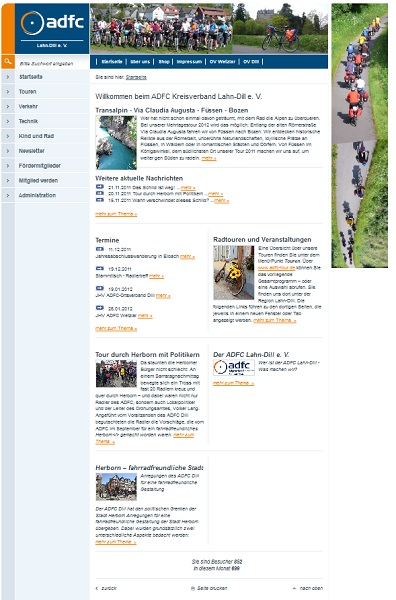Click arrow icon beside 11.12.2011 Termine entry

pyautogui.click(x=100, y=249)
